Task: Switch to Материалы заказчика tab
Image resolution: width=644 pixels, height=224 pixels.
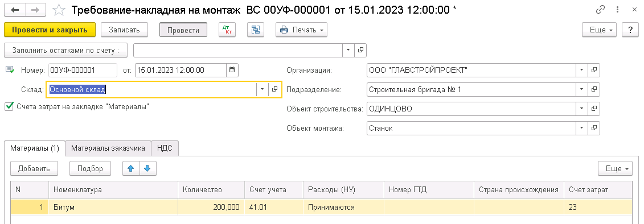Action: 108,148
